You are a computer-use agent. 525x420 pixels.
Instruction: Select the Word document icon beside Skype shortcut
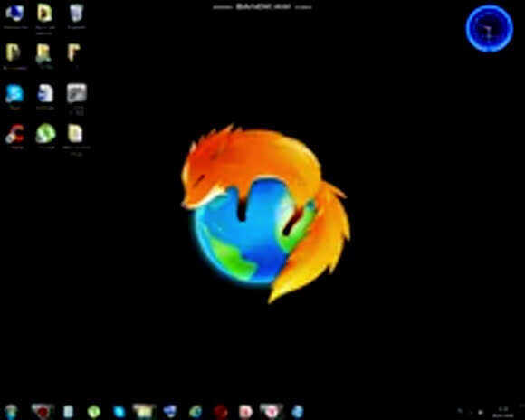45,93
